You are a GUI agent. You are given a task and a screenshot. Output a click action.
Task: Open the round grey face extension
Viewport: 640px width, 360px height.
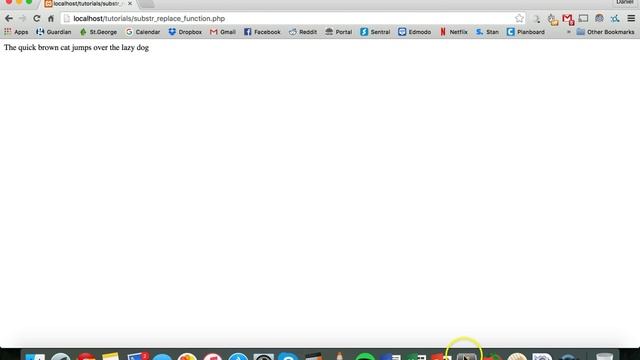coord(599,18)
